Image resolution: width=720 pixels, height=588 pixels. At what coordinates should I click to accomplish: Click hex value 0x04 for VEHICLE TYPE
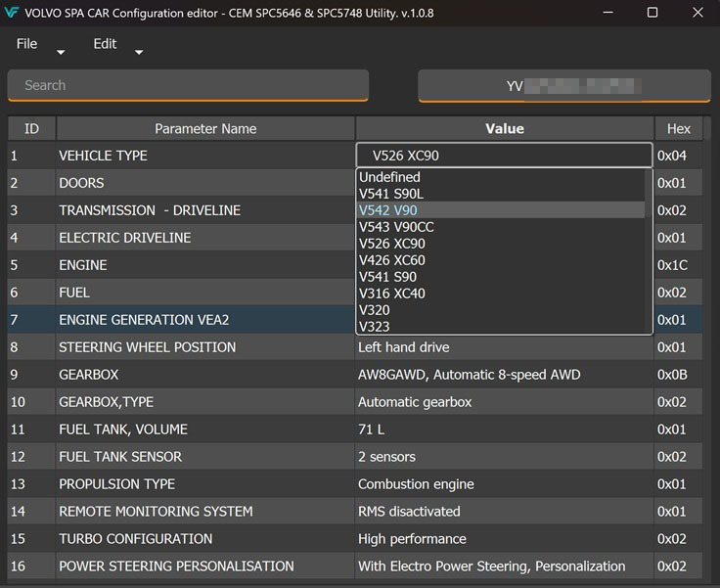point(678,156)
